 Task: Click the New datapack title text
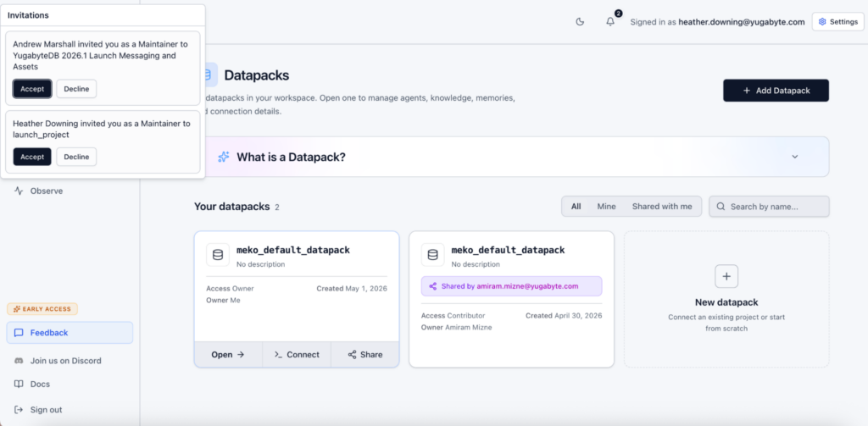[726, 302]
